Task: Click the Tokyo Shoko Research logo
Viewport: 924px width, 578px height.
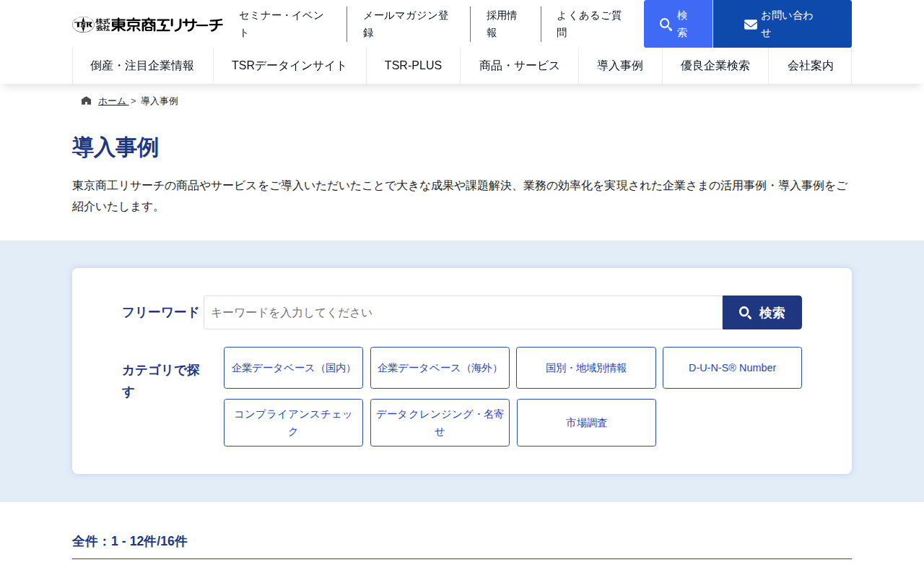Action: click(x=148, y=25)
